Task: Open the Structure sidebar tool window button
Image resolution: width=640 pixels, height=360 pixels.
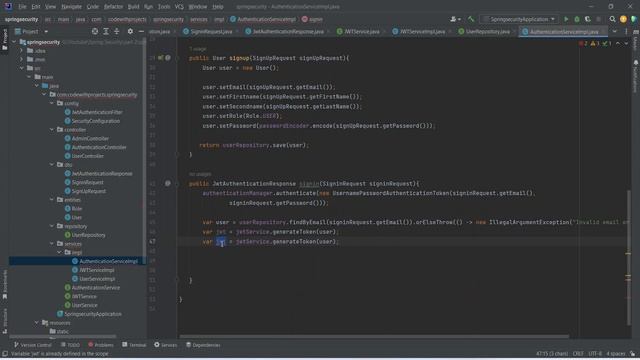Action: [x=5, y=321]
